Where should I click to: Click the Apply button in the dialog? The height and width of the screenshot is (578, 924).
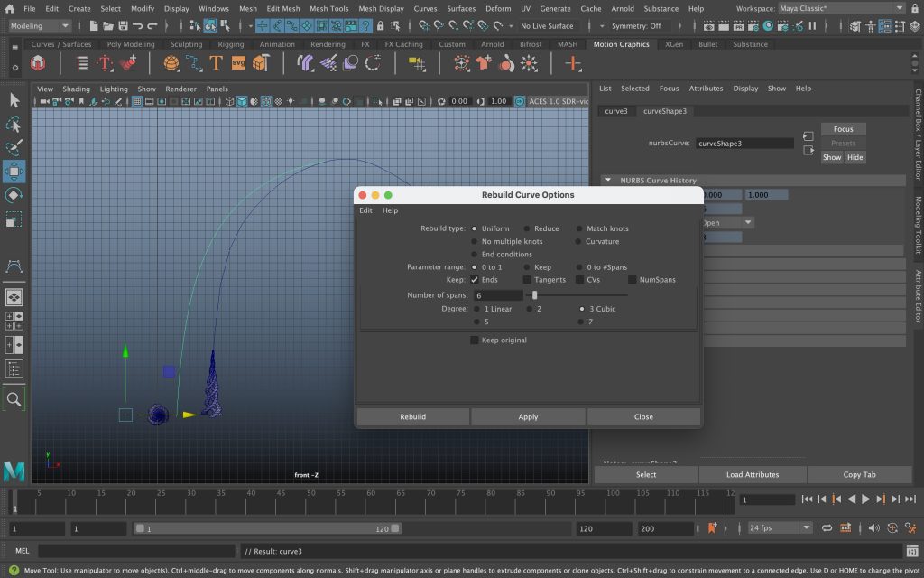click(528, 416)
